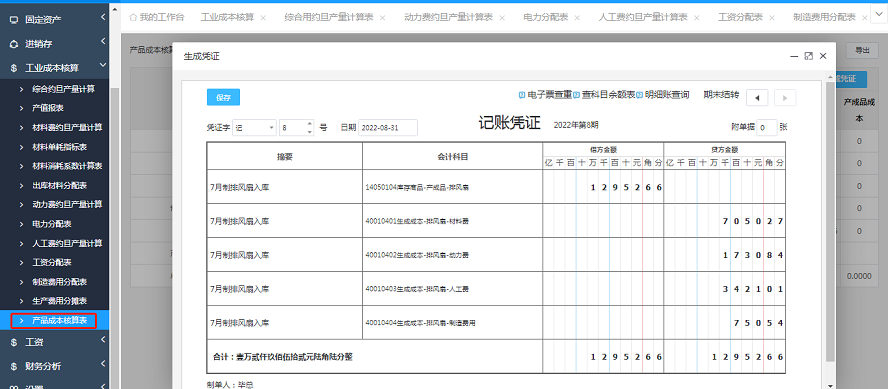Expand the 进销存 sidebar section
Image resolution: width=888 pixels, height=389 pixels.
[103, 41]
